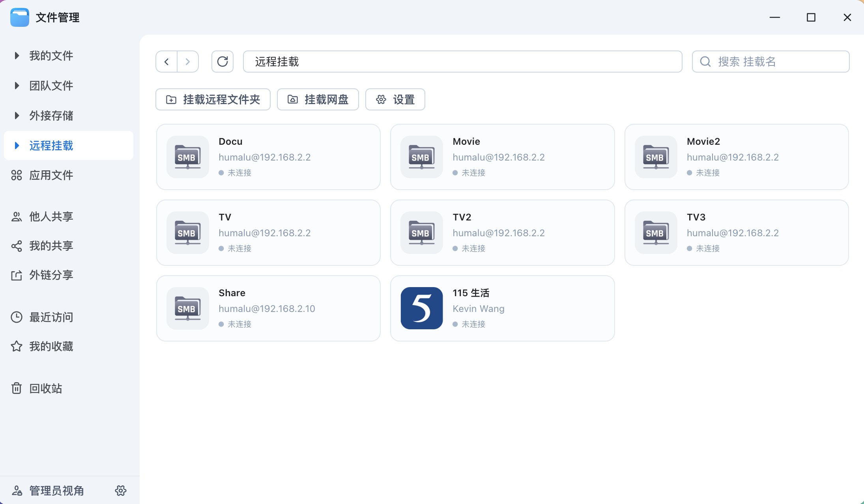Click the 115 生活 blue app icon
This screenshot has height=504, width=864.
tap(421, 308)
